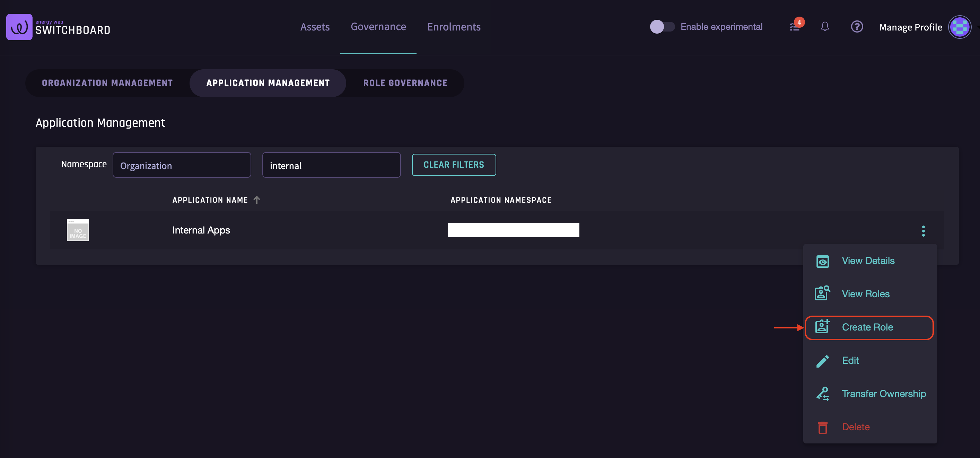Click the profile avatar icon
The image size is (980, 458).
pyautogui.click(x=959, y=27)
